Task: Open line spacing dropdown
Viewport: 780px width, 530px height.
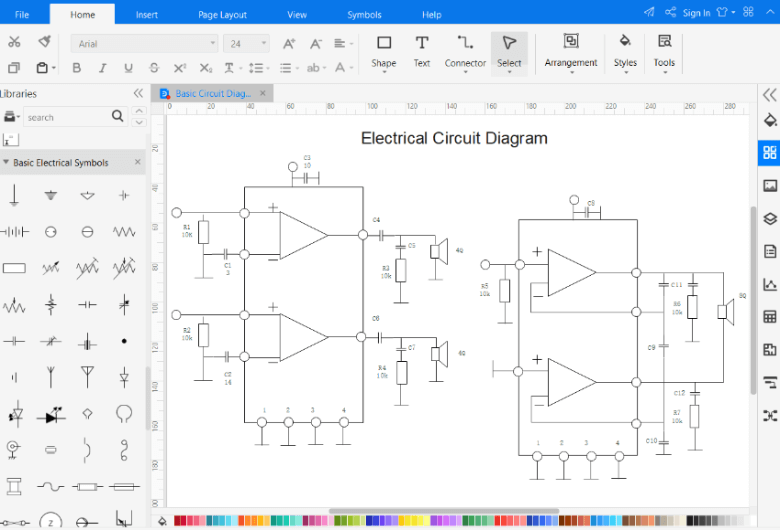Action: pyautogui.click(x=259, y=68)
